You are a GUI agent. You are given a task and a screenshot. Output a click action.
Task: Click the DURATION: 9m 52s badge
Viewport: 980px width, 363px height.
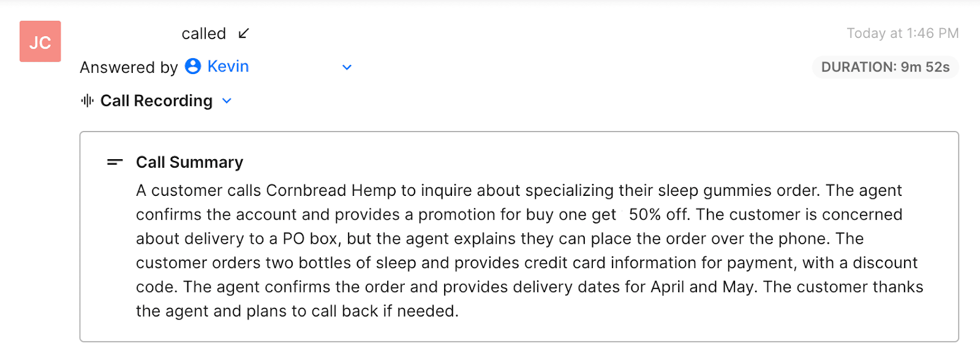point(884,67)
